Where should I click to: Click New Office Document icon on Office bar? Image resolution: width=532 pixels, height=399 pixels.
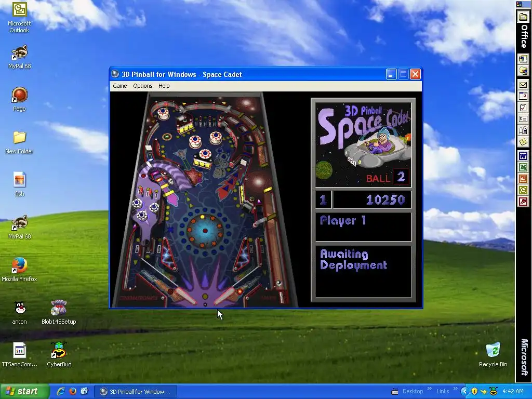tap(523, 59)
